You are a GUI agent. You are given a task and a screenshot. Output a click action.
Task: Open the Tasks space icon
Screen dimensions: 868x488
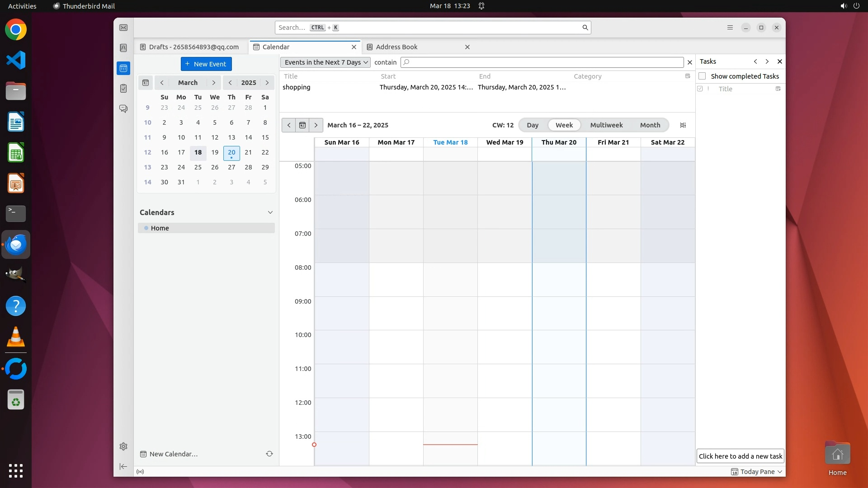coord(123,89)
